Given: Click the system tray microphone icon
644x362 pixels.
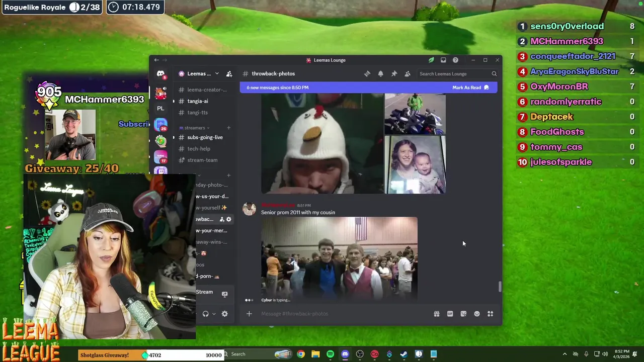Looking at the screenshot, I should tap(586, 354).
